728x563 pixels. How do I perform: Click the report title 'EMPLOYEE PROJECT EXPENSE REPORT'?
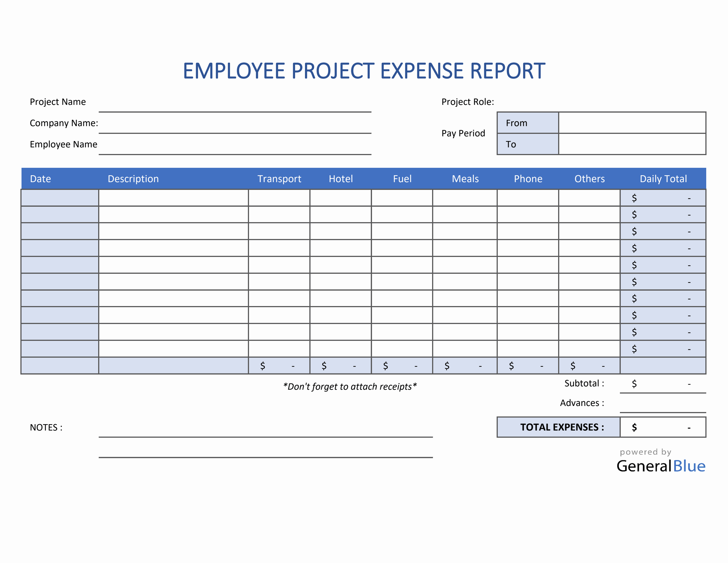[364, 71]
